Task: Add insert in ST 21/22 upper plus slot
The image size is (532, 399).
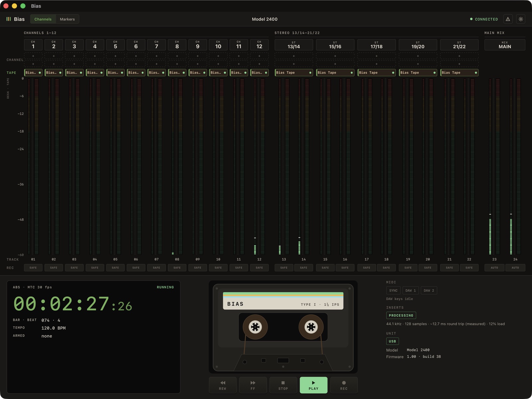Action: coord(459,56)
